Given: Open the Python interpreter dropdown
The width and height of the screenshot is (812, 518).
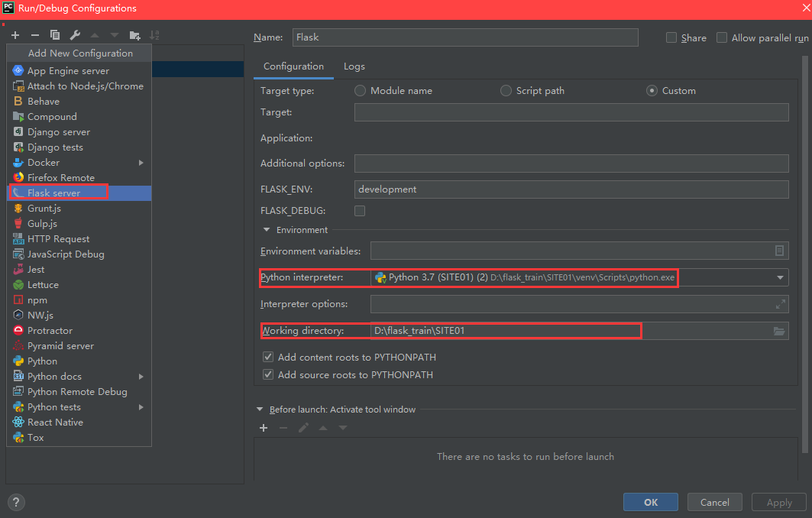Looking at the screenshot, I should [x=780, y=277].
